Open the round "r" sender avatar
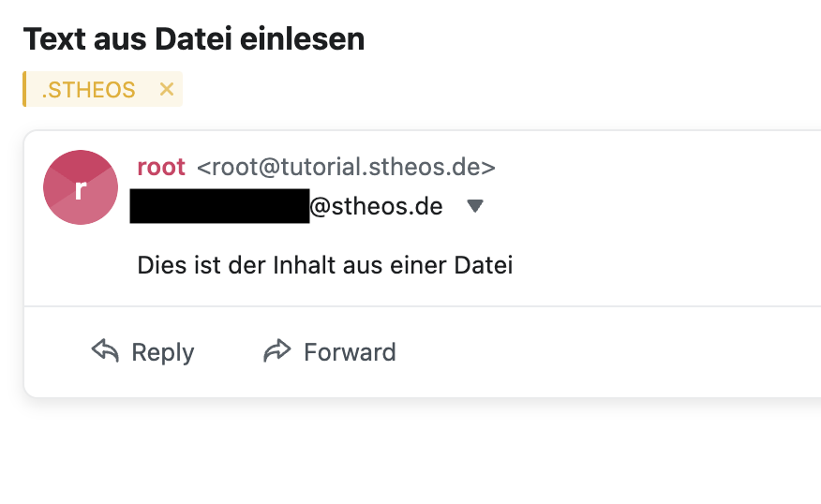Screen dimensions: 821x504 [x=81, y=187]
